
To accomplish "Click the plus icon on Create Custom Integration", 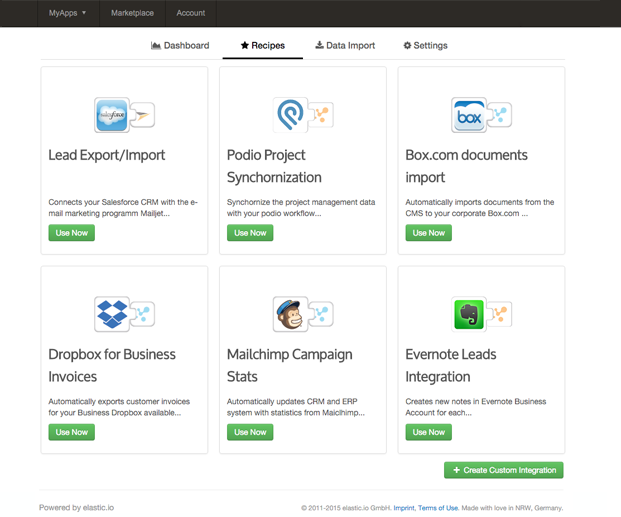I will [456, 470].
